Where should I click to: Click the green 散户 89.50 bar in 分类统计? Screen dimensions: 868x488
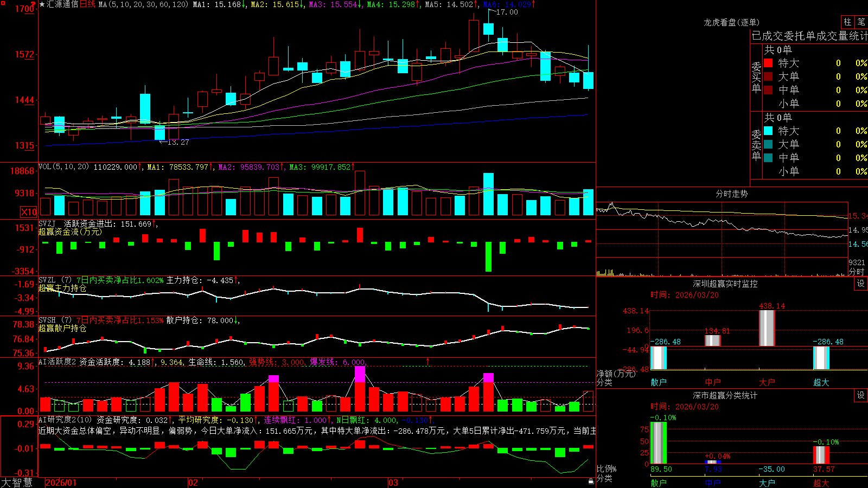click(x=659, y=443)
